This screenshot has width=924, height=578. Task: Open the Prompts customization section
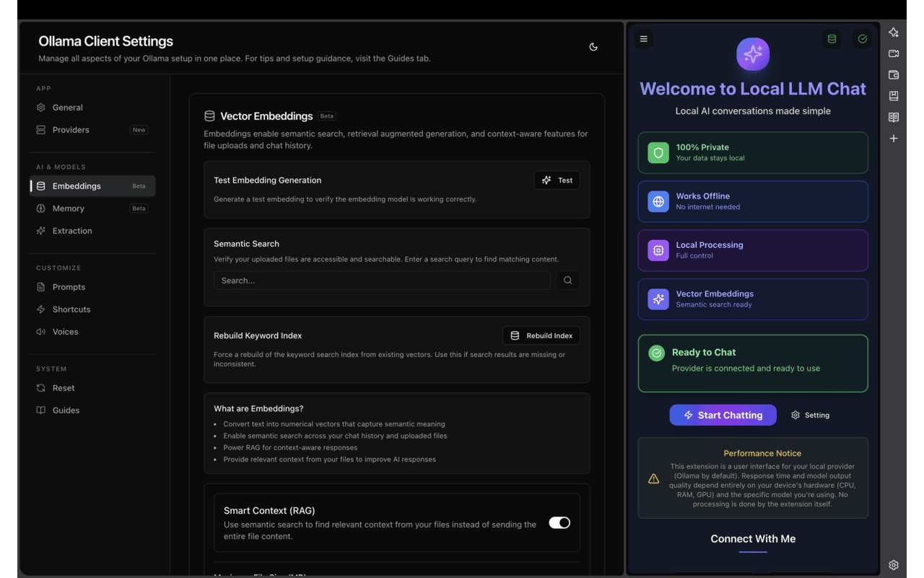(92, 288)
